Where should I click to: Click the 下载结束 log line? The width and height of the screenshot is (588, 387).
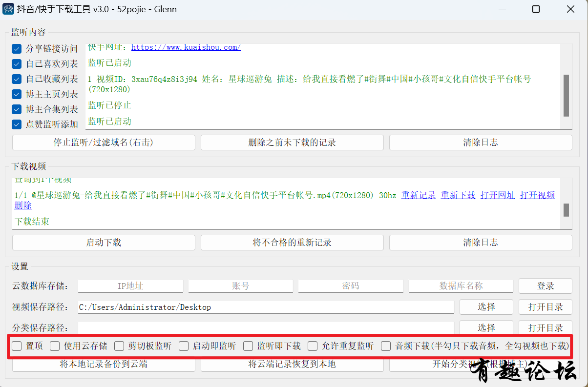pos(32,222)
